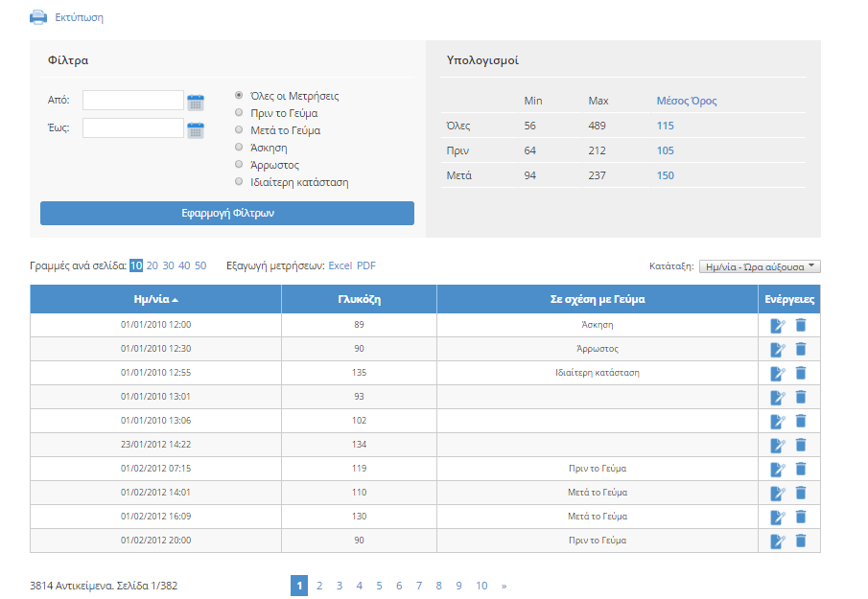This screenshot has width=868, height=599.
Task: Open the calendar picker for the Από field
Action: [196, 102]
